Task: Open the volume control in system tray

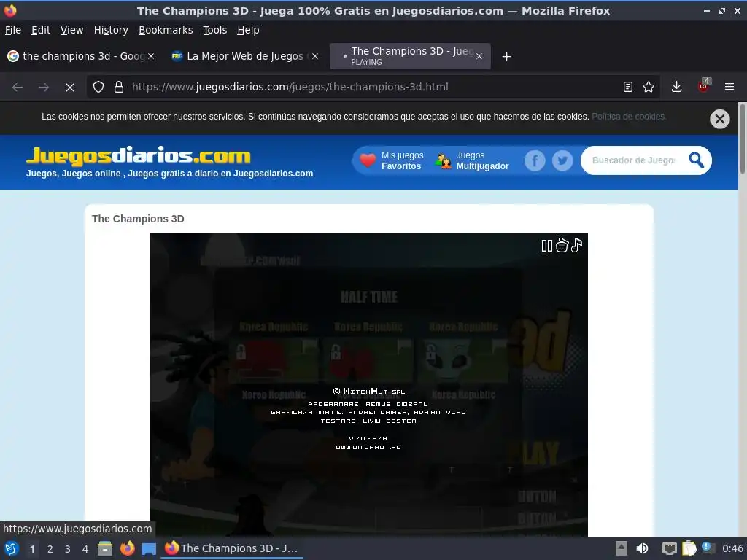Action: 642,548
